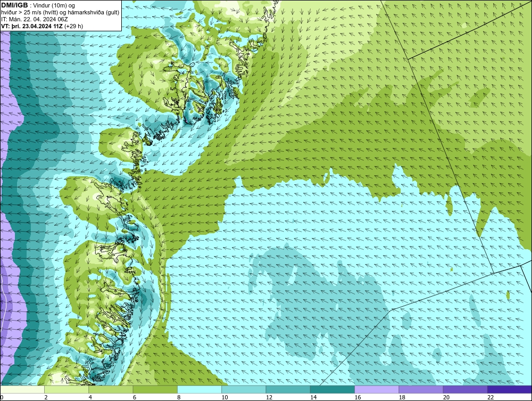Click the 'VT: þri. 23.04.2024 11Z (+29 h)' line
Screen dimensions: 532x401
point(41,26)
